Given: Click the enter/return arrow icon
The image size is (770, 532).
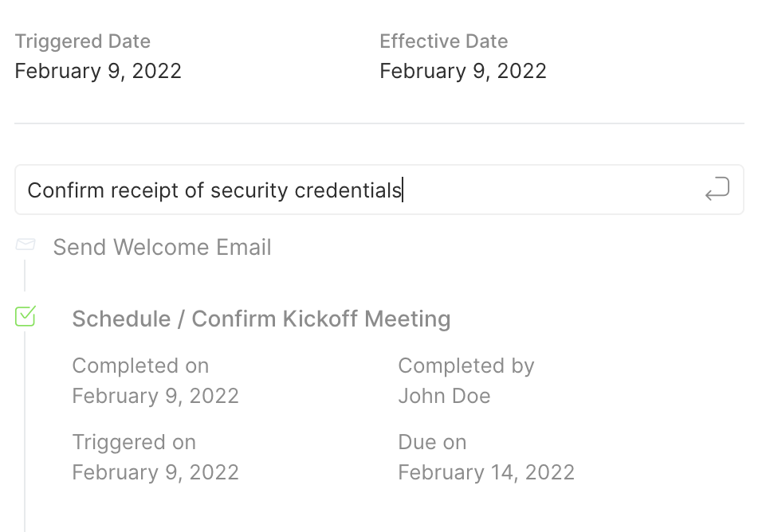Looking at the screenshot, I should [x=717, y=189].
